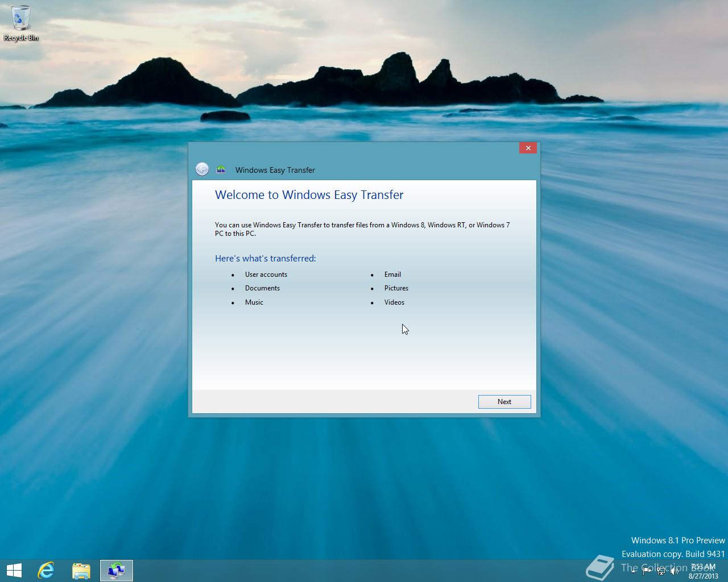Viewport: 728px width, 582px height.
Task: Open File Explorer from the taskbar
Action: click(x=81, y=571)
